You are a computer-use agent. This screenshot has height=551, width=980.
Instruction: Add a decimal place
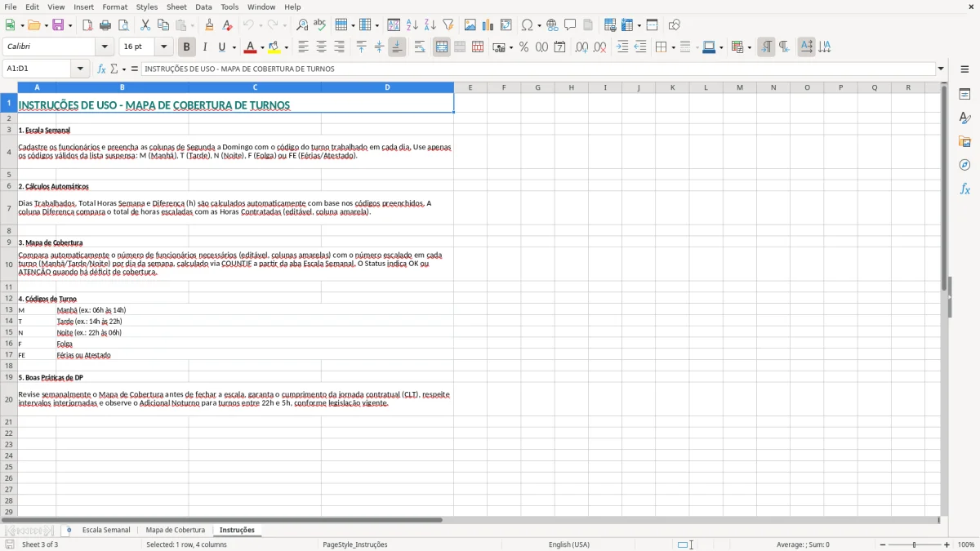click(581, 47)
